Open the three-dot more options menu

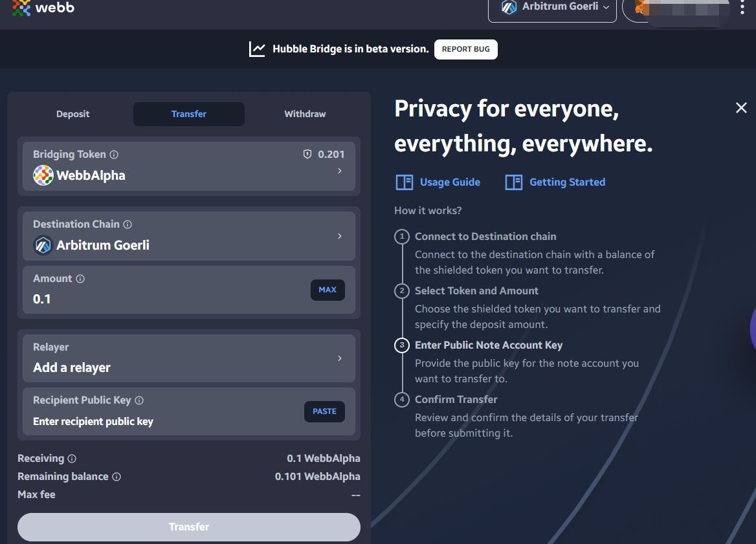click(x=742, y=7)
